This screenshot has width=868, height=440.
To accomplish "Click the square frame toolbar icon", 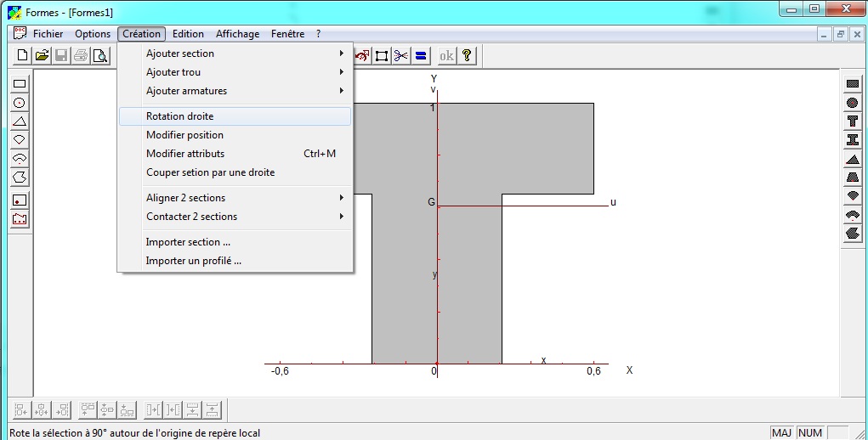I will pos(382,55).
